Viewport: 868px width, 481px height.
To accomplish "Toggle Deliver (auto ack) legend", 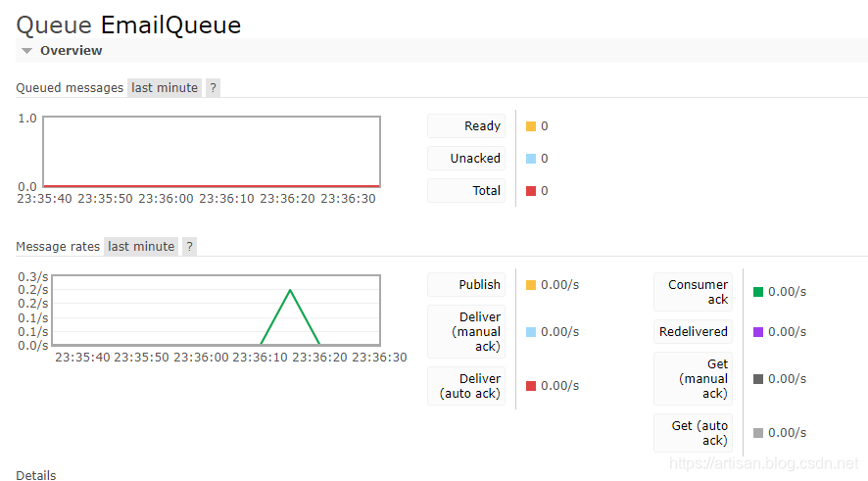I will 466,386.
